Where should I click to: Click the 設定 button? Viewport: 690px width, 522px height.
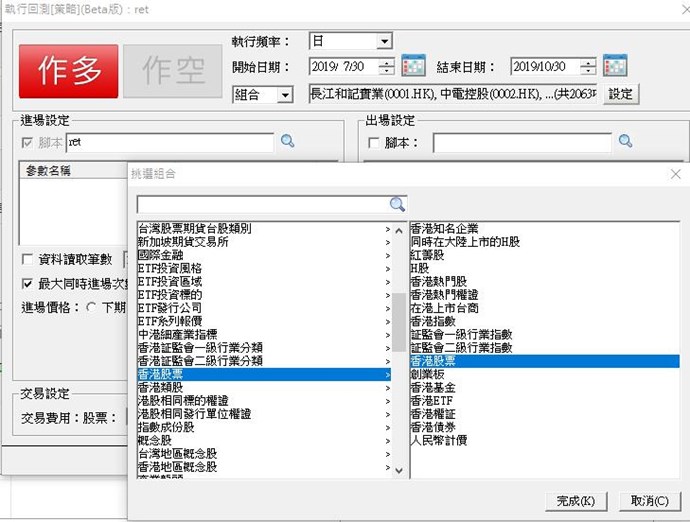coord(621,93)
